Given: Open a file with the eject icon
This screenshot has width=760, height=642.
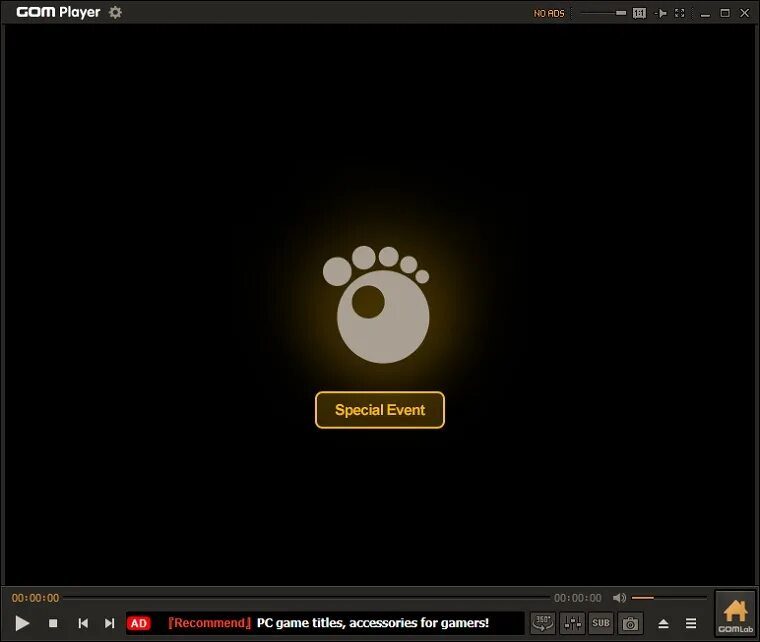Looking at the screenshot, I should [664, 624].
